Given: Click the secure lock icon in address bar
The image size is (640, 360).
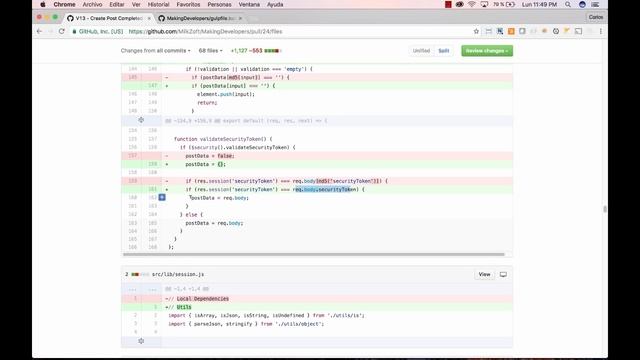Looking at the screenshot, I should tap(74, 31).
